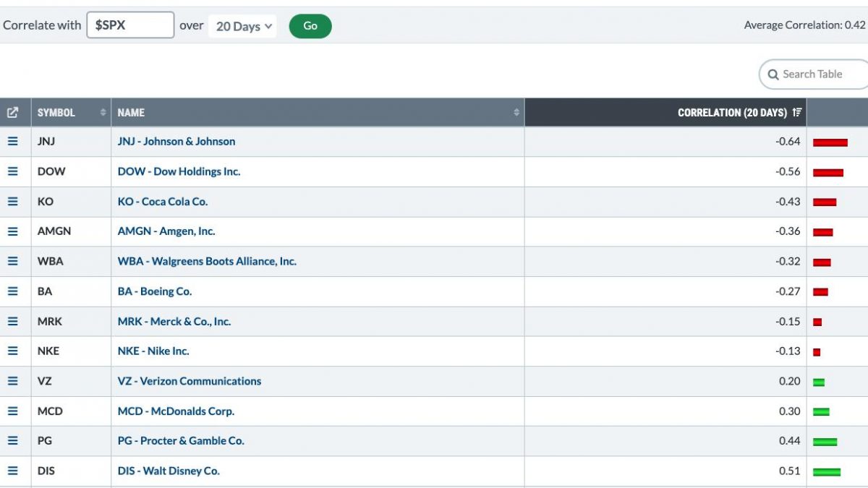Click the 0.51 correlation value
This screenshot has height=488, width=868.
(790, 471)
